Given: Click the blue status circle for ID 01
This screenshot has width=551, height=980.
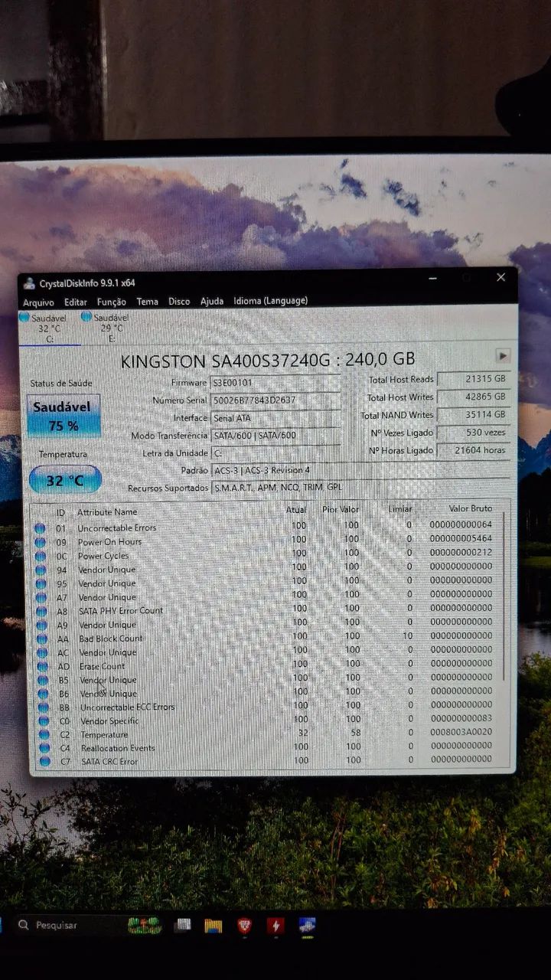Looking at the screenshot, I should coord(41,528).
